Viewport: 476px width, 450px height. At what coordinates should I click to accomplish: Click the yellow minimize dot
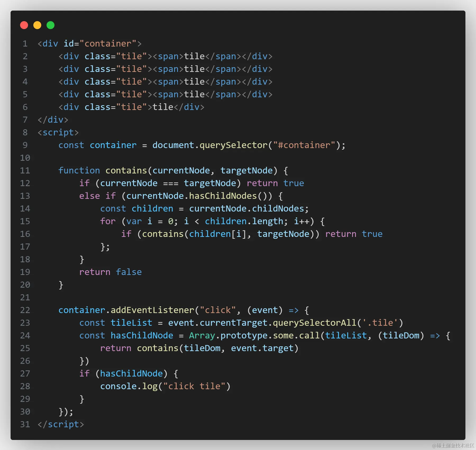tap(37, 25)
